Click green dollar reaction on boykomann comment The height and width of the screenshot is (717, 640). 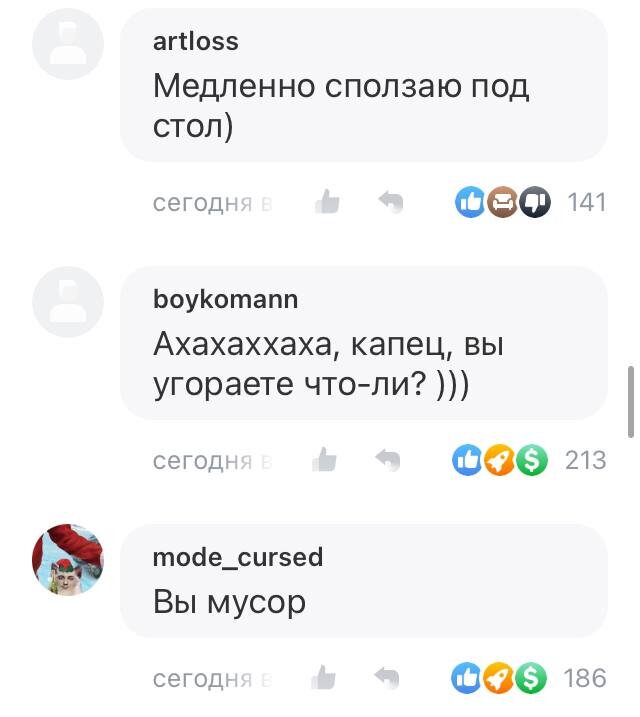coord(532,460)
